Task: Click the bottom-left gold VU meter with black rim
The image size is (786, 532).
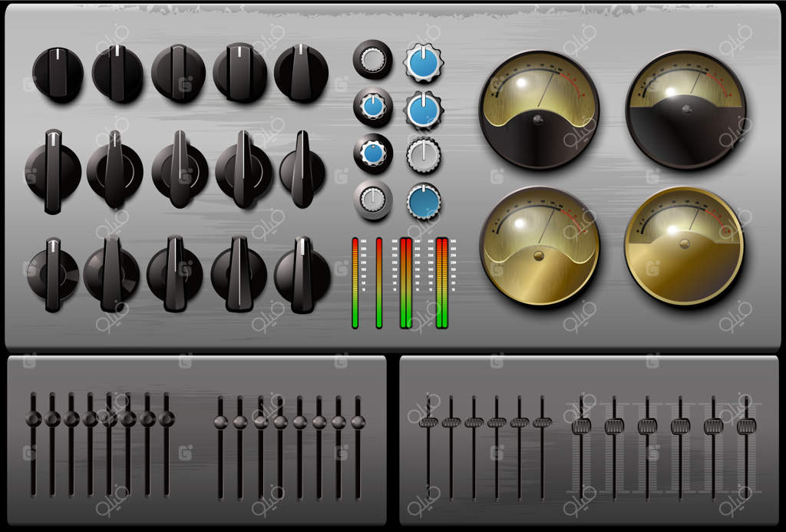Action: (x=540, y=246)
